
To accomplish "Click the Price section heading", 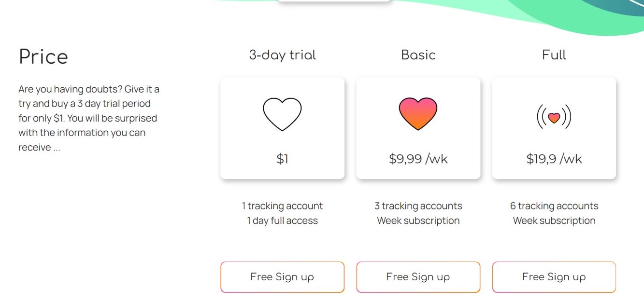I will tap(43, 57).
